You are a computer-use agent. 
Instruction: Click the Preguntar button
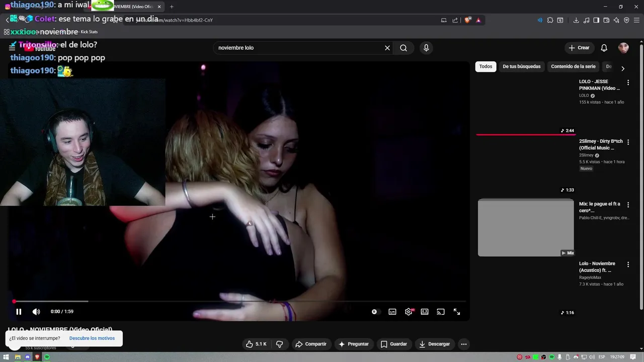tap(354, 344)
